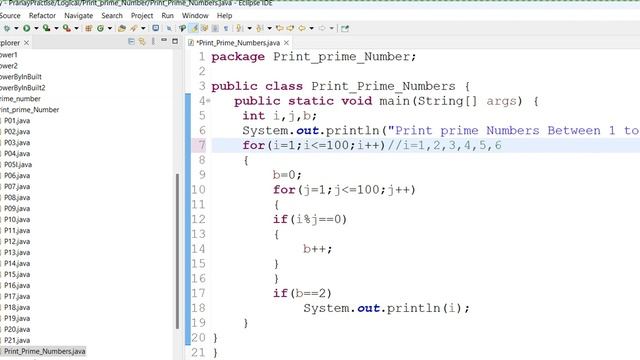640x360 pixels.
Task: Open the Next Annotation dropdown arrow
Action: coord(249,28)
